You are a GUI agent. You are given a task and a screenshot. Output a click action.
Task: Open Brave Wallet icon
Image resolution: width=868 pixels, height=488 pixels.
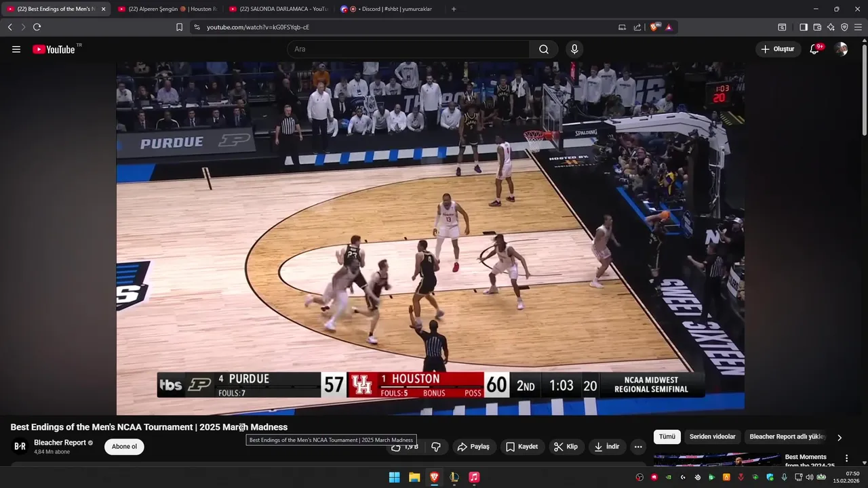point(817,27)
